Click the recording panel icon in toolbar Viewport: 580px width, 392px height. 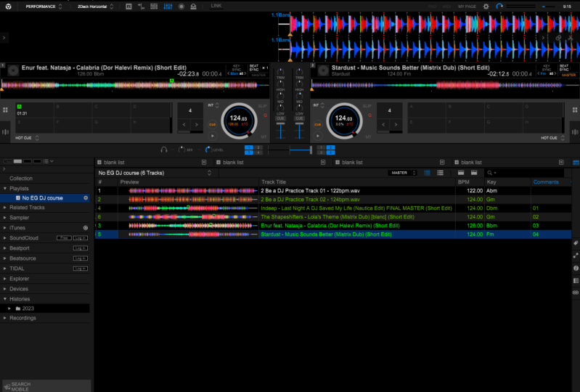click(x=181, y=7)
